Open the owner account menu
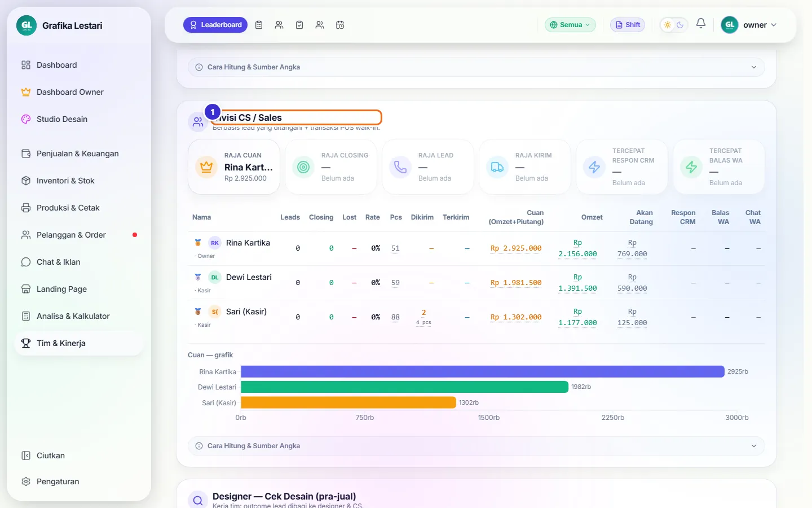The height and width of the screenshot is (508, 812). 749,25
